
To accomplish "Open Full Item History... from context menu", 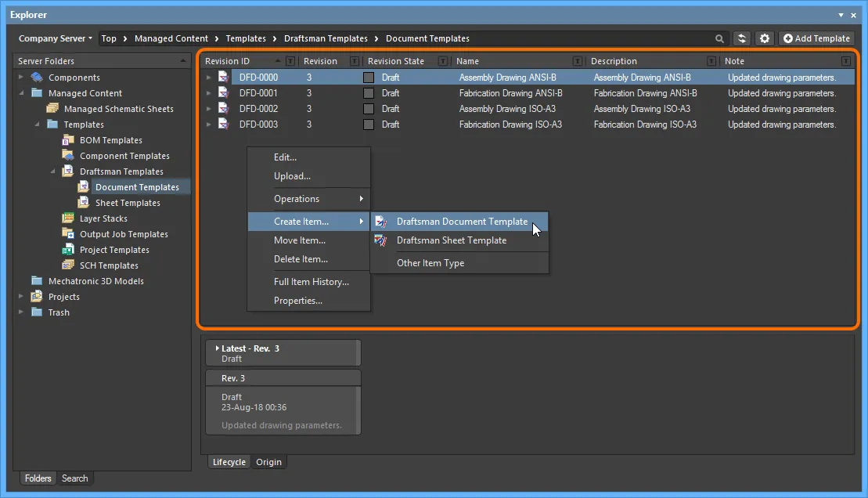I will (309, 282).
